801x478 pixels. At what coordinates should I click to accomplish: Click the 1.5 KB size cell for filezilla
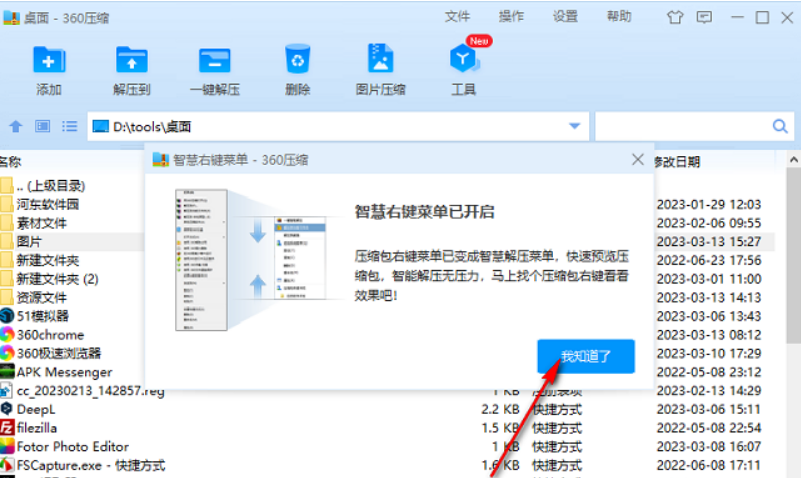pyautogui.click(x=500, y=428)
